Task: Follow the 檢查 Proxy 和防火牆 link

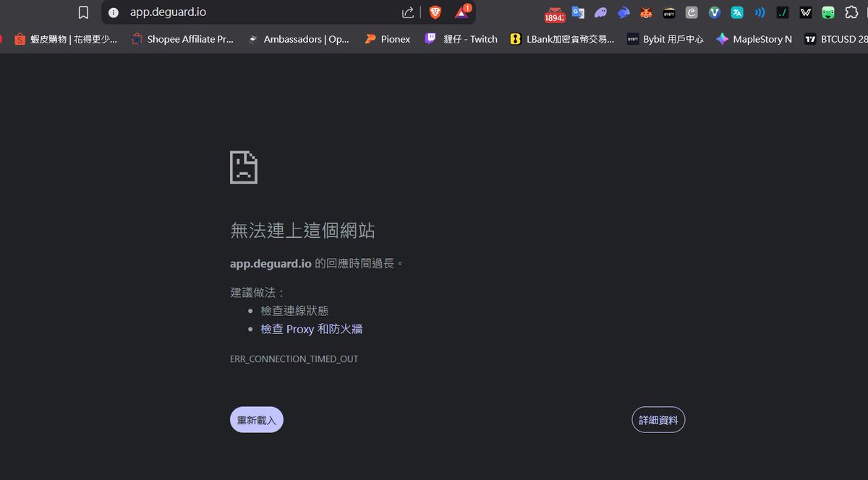Action: click(312, 329)
